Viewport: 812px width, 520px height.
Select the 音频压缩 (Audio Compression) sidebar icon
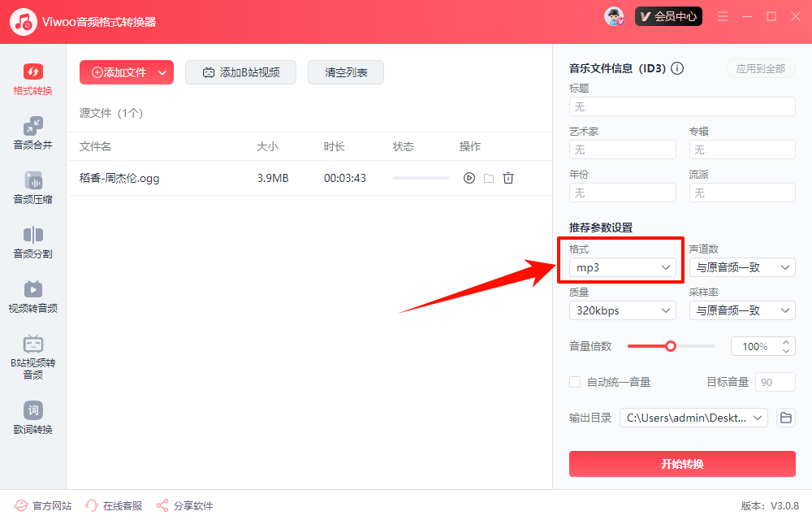tap(32, 187)
